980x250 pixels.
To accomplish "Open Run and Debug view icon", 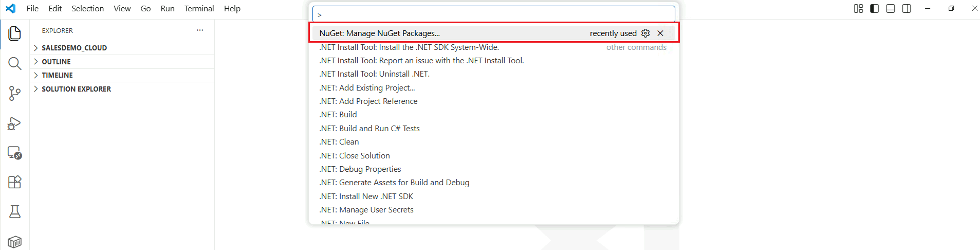I will tap(15, 123).
